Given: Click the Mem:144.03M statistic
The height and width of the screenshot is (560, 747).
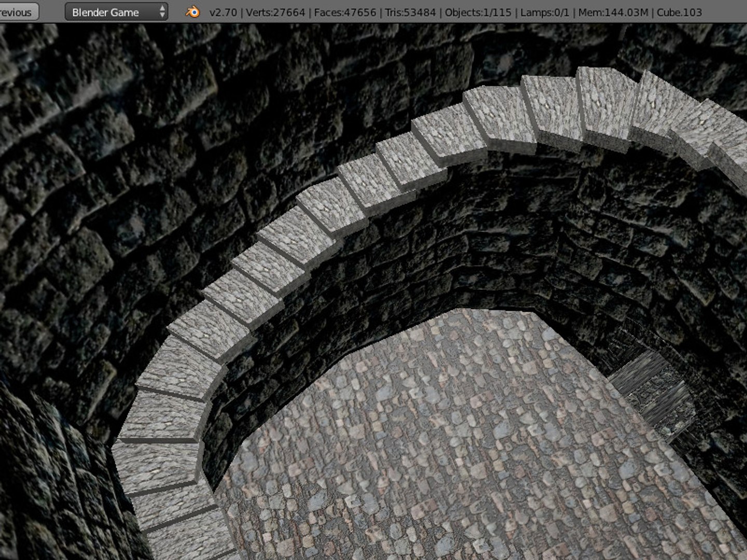Looking at the screenshot, I should point(613,12).
